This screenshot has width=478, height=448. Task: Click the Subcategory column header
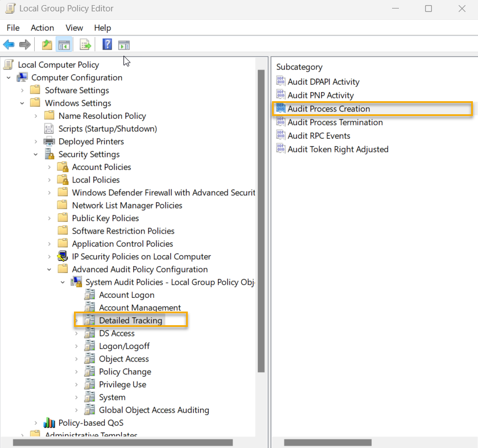click(299, 67)
